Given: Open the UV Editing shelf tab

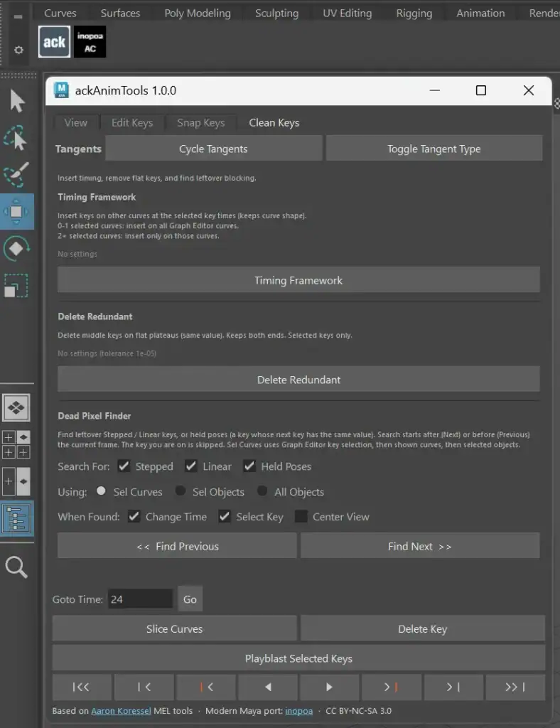Looking at the screenshot, I should click(x=348, y=13).
